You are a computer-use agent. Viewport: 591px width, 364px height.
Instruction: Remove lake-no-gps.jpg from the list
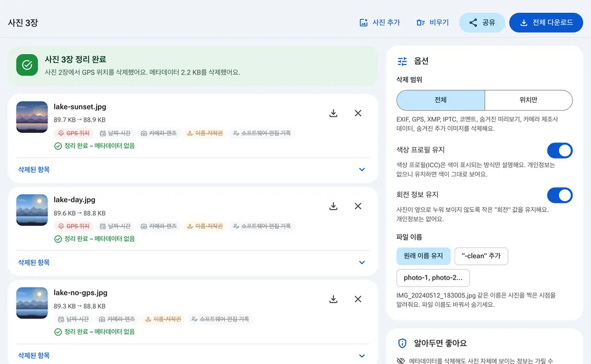[358, 299]
